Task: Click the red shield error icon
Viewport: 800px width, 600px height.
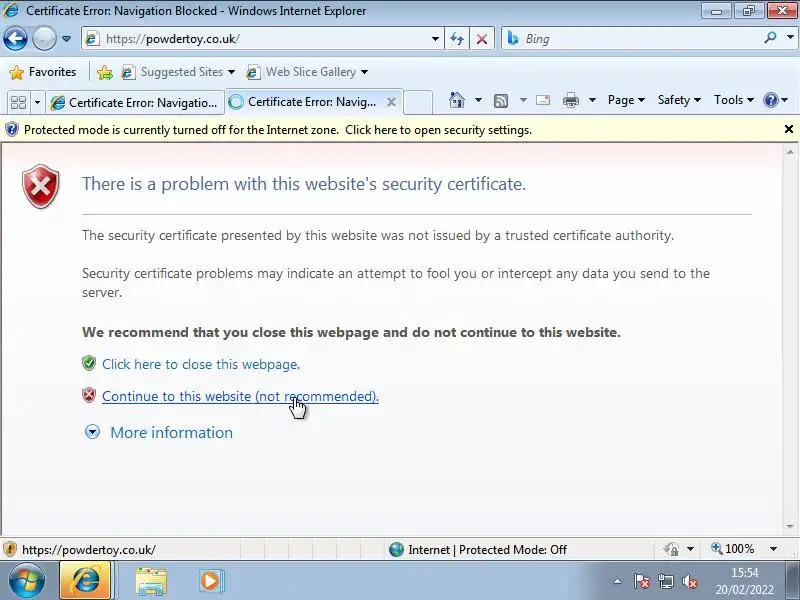Action: (x=41, y=186)
